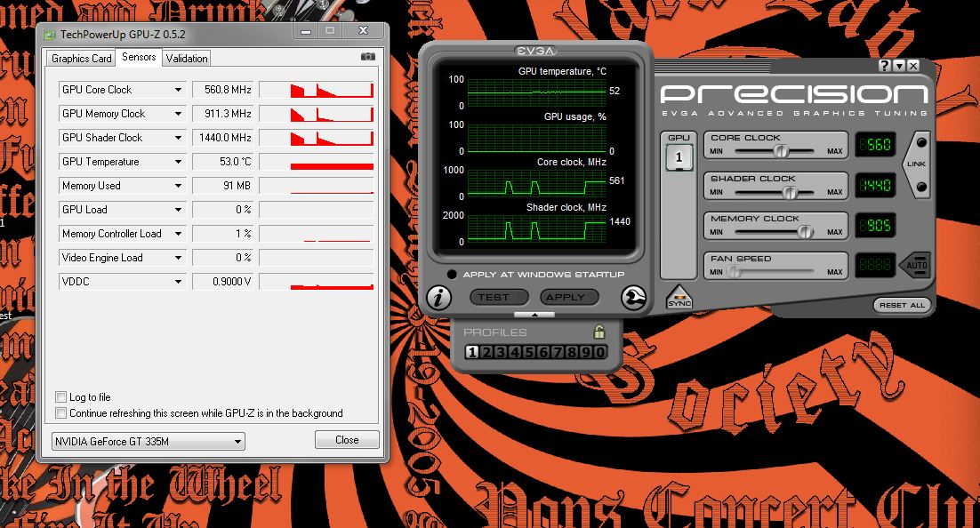Screen dimensions: 980x528
Task: Open the Memory Controller Load dropdown
Action: tap(178, 234)
